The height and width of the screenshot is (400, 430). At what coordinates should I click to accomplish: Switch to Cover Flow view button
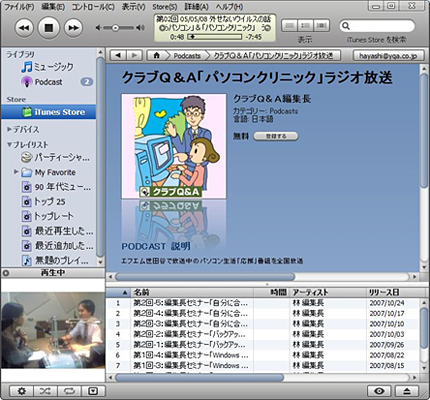click(321, 25)
